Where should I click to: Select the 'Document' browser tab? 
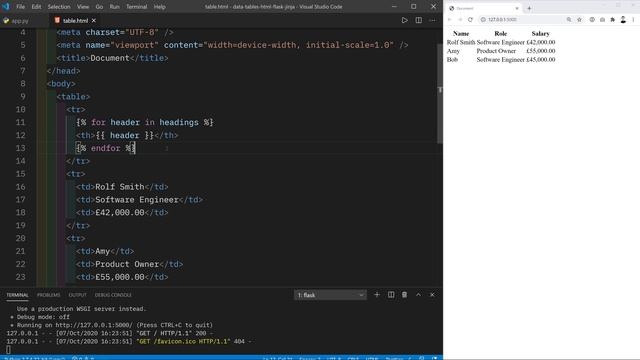(484, 8)
